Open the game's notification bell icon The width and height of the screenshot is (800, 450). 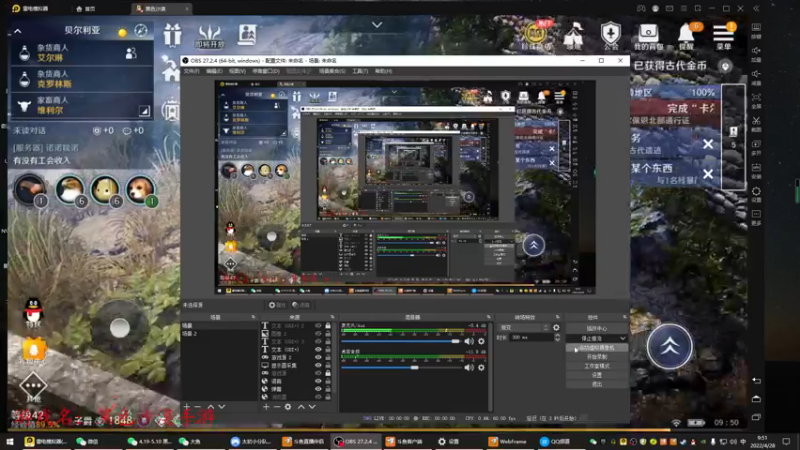pos(686,34)
